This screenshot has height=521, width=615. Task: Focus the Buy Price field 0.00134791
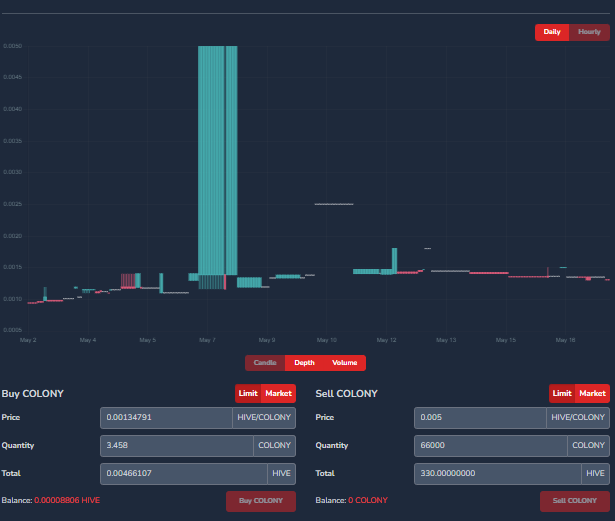[166, 418]
